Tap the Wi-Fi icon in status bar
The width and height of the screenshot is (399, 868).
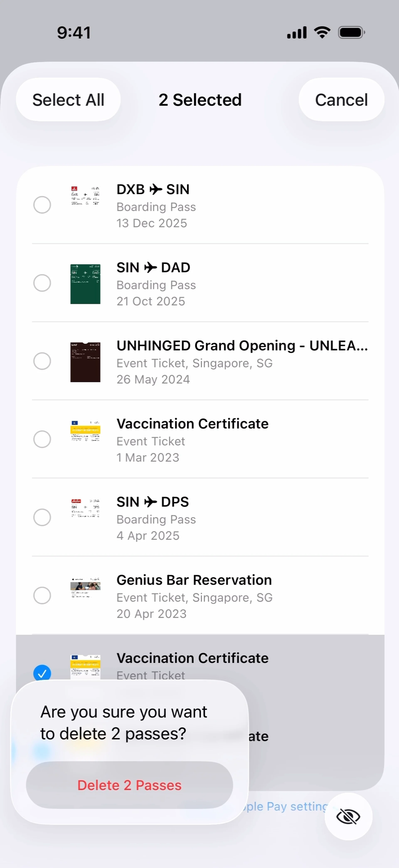pos(322,32)
